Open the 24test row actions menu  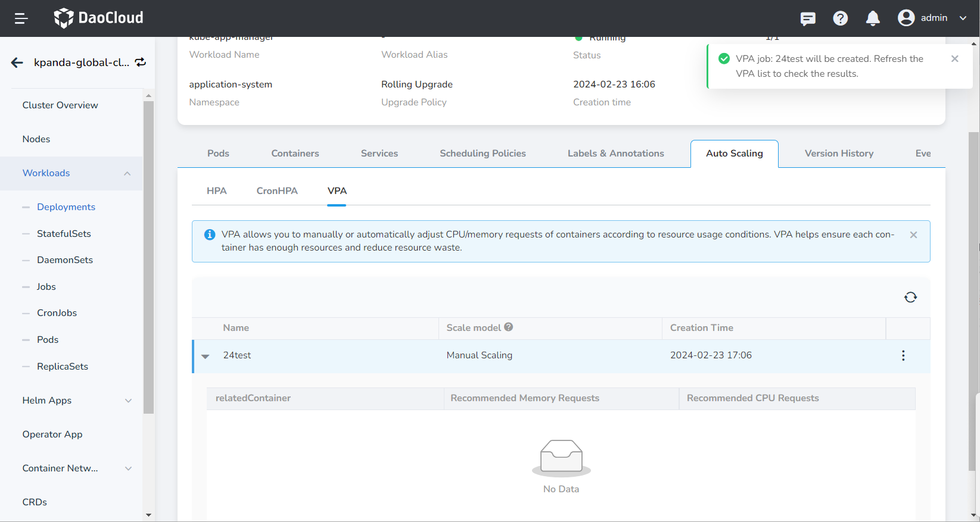[x=903, y=355]
